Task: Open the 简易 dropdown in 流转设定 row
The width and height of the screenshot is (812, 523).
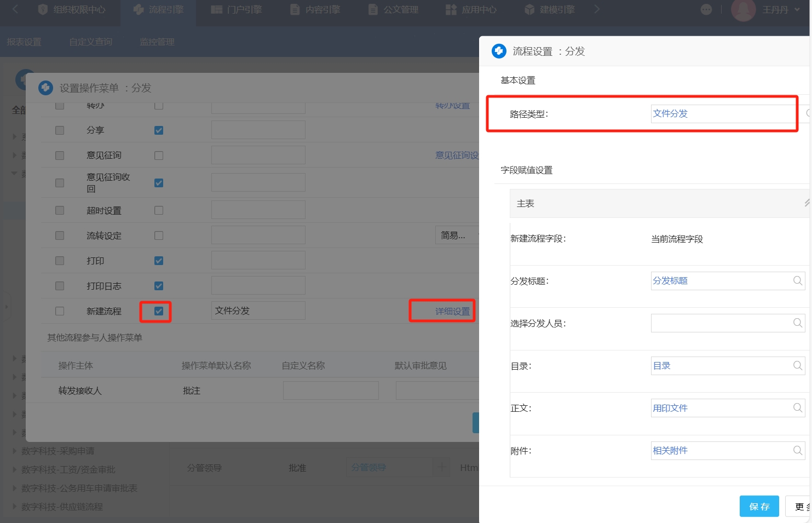Action: (457, 235)
